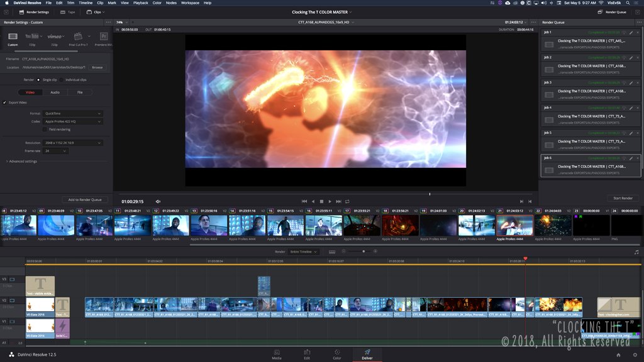Click the pencil edit icon on Job 6
Screen dimensions: 644x362
click(x=630, y=158)
